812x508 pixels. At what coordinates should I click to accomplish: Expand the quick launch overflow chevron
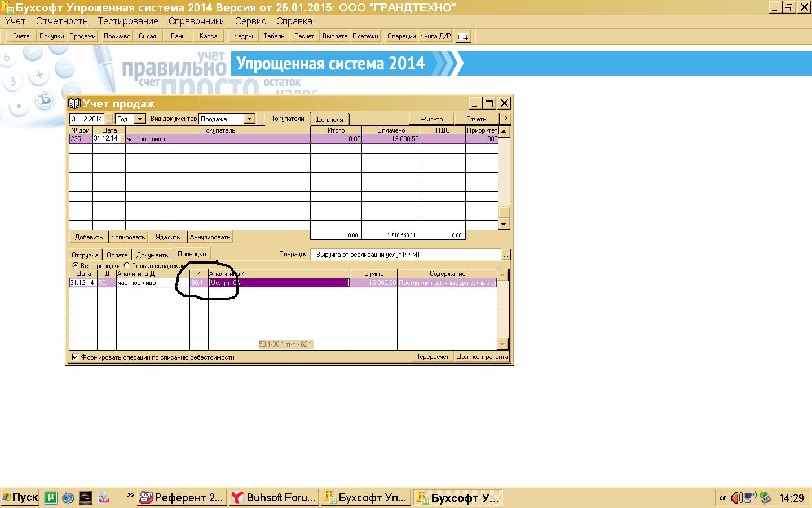click(130, 496)
